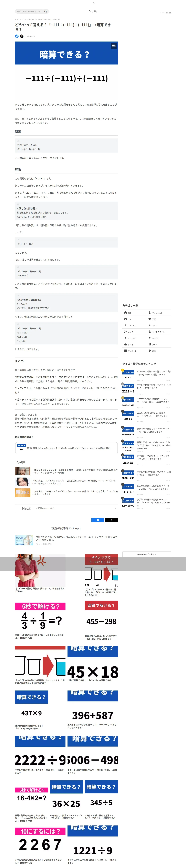The width and height of the screenshot is (186, 868).
Task: Click the インテリア chair icon
Action: pos(125,338)
